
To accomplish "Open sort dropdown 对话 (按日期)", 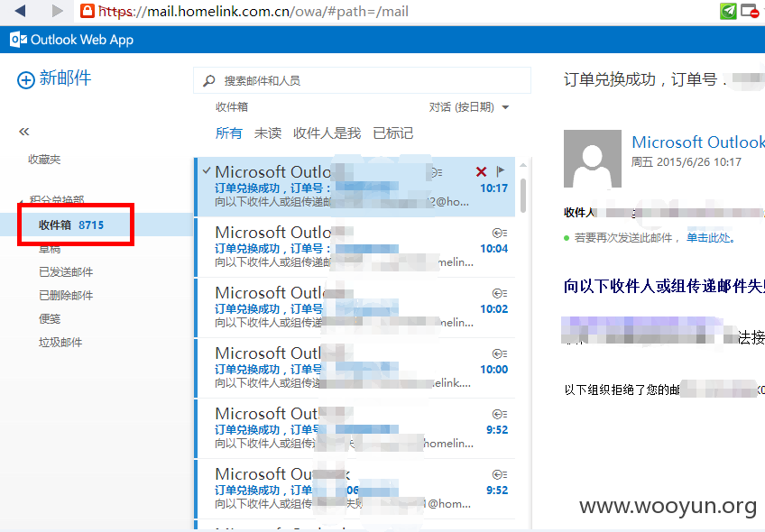I will (469, 107).
